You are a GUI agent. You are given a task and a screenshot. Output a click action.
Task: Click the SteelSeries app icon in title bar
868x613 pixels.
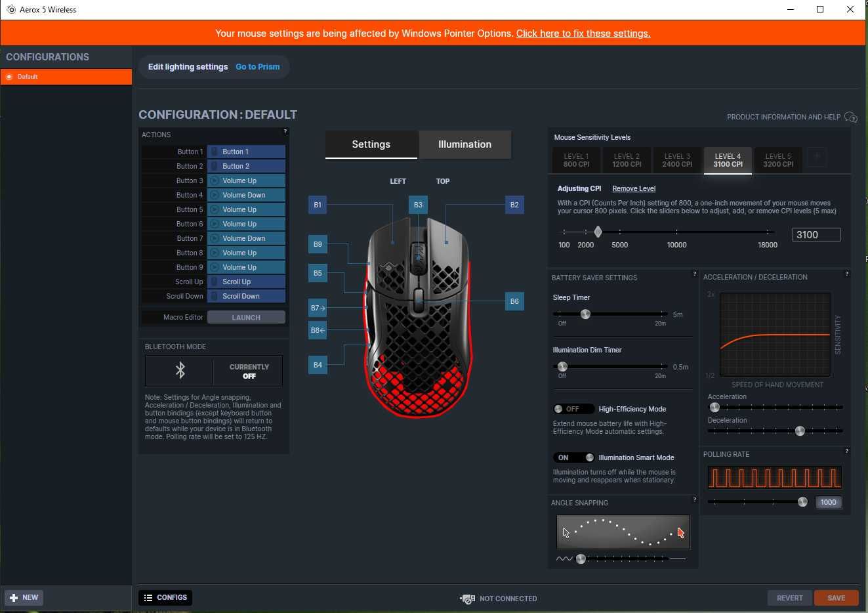10,9
